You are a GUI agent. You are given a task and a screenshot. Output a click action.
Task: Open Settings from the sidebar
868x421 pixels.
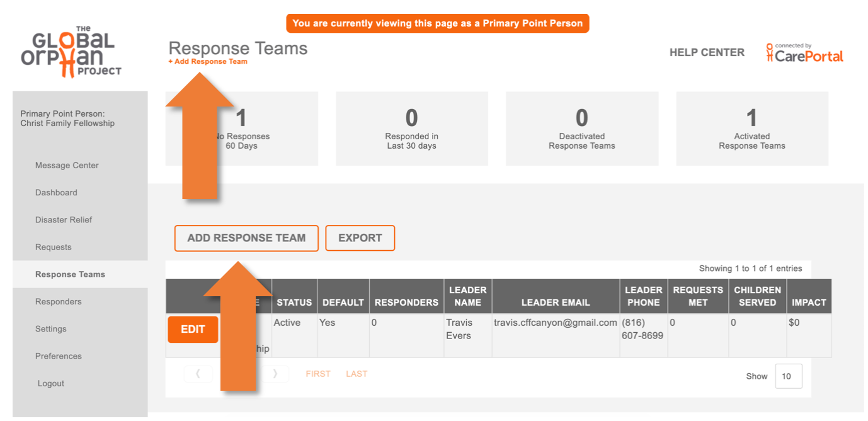(51, 329)
